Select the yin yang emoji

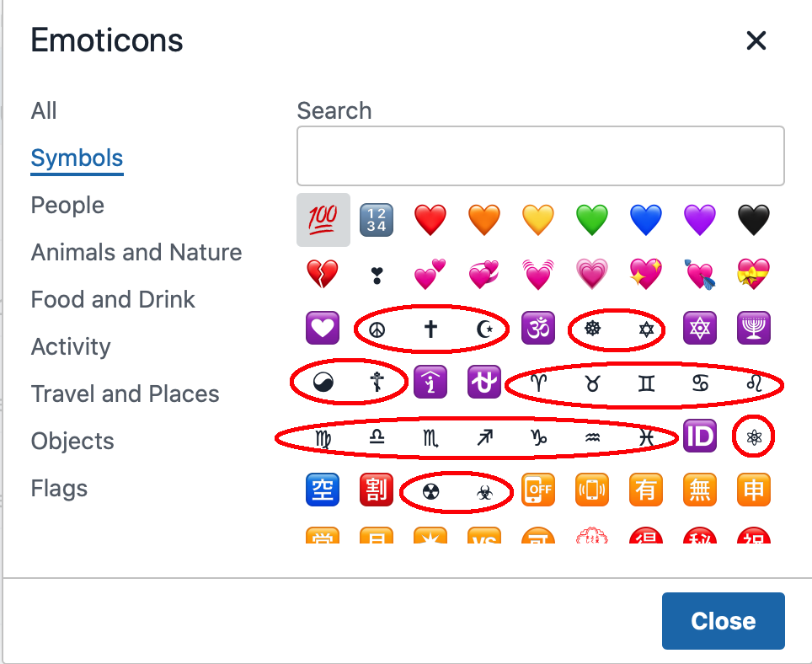[x=323, y=382]
